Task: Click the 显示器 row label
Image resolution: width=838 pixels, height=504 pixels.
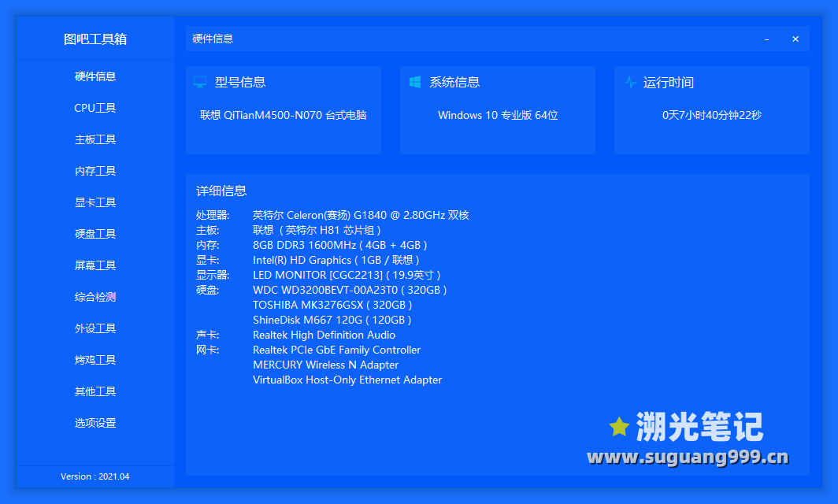Action: (x=213, y=276)
